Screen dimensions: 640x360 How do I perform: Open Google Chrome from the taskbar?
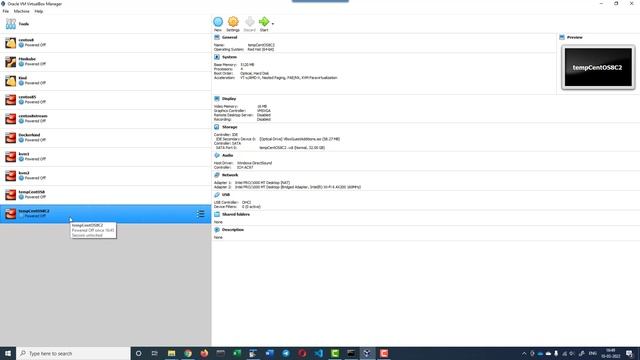188,353
